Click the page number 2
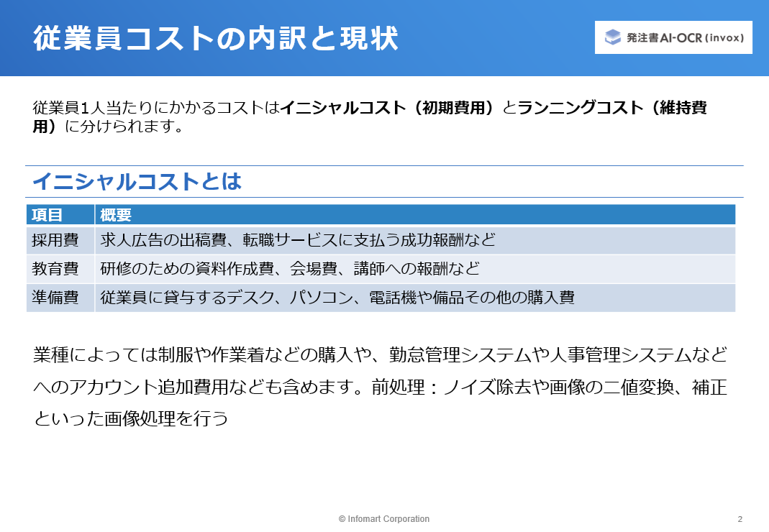This screenshot has width=769, height=532. tap(740, 519)
